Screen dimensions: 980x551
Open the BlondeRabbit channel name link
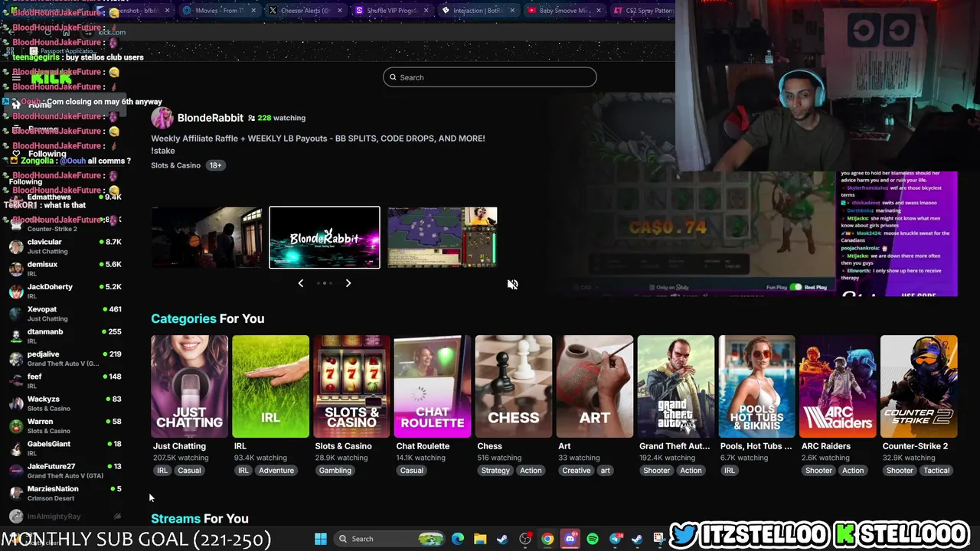coord(211,118)
